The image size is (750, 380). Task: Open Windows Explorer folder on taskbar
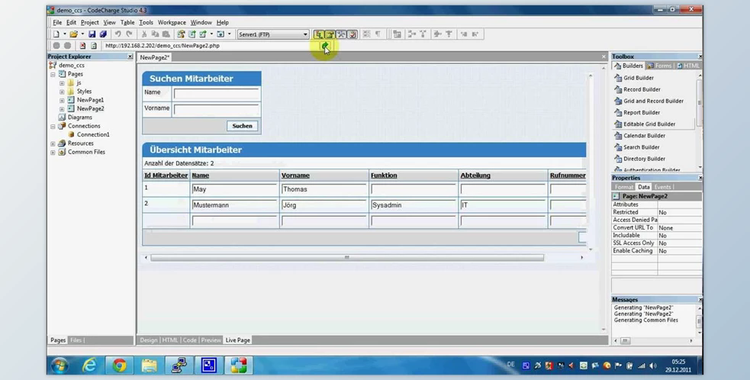click(149, 366)
